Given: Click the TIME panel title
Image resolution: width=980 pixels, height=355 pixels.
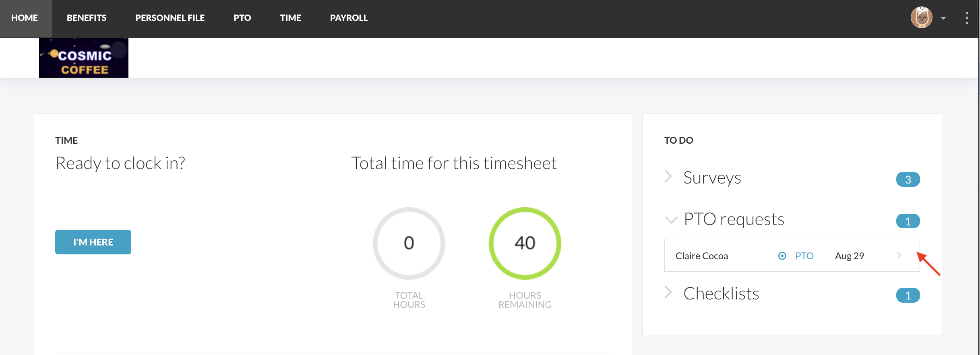Looking at the screenshot, I should (66, 140).
